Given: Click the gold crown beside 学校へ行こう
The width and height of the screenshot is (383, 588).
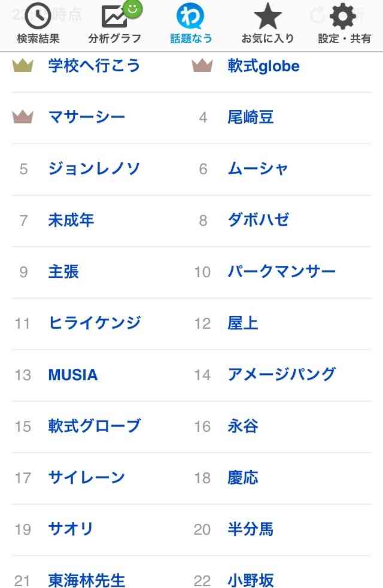Looking at the screenshot, I should (x=22, y=65).
